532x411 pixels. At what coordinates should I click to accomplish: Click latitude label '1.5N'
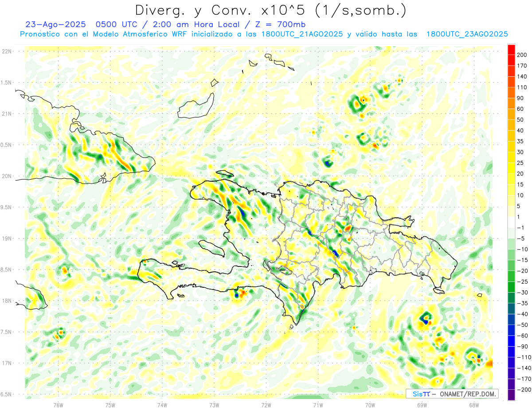6,82
